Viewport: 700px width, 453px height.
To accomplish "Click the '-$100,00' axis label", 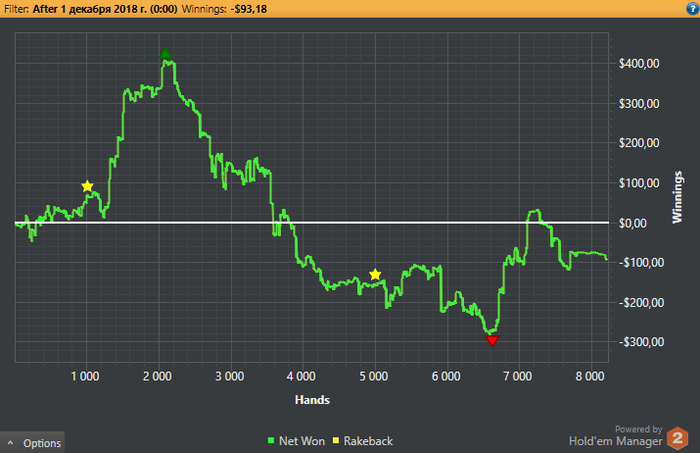I will (x=641, y=262).
